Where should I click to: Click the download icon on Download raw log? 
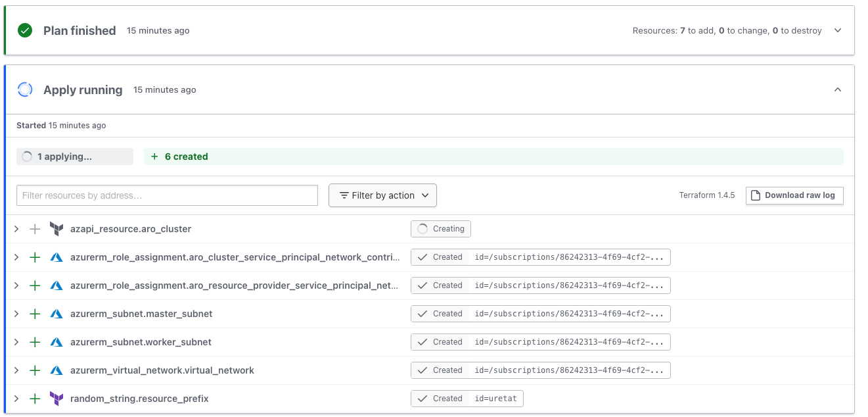click(756, 195)
